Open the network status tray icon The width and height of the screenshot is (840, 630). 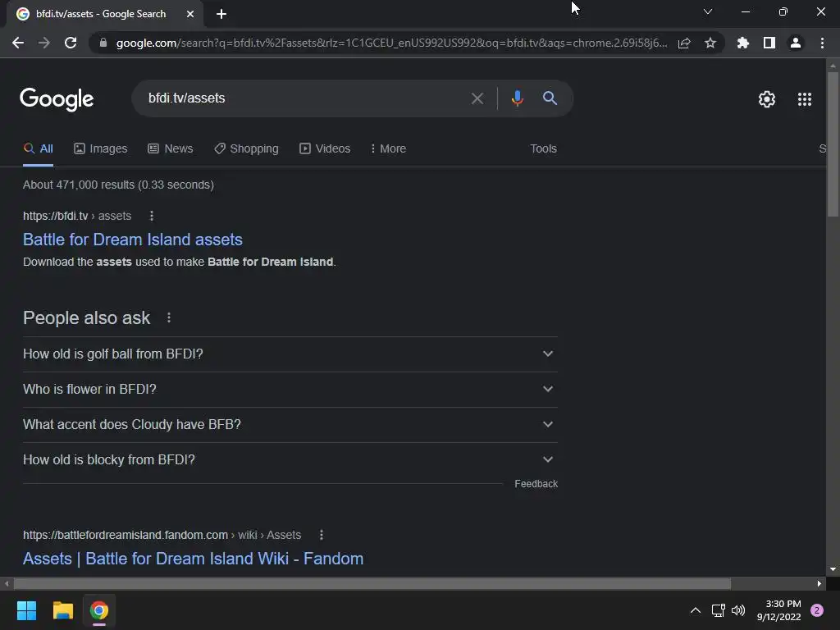(718, 610)
